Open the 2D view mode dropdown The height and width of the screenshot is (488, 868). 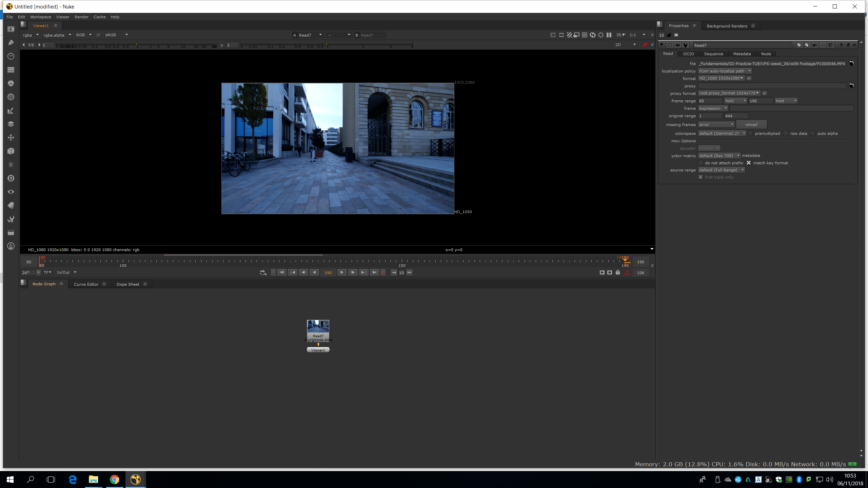(x=626, y=45)
